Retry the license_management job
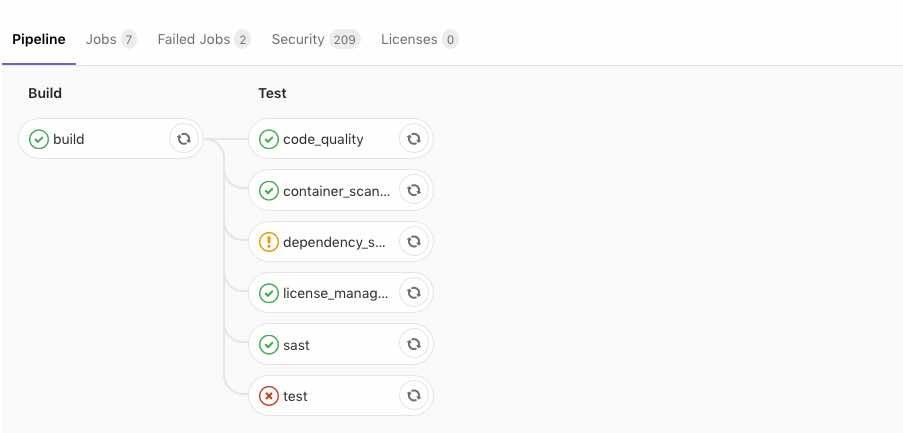The height and width of the screenshot is (433, 903). (x=413, y=293)
